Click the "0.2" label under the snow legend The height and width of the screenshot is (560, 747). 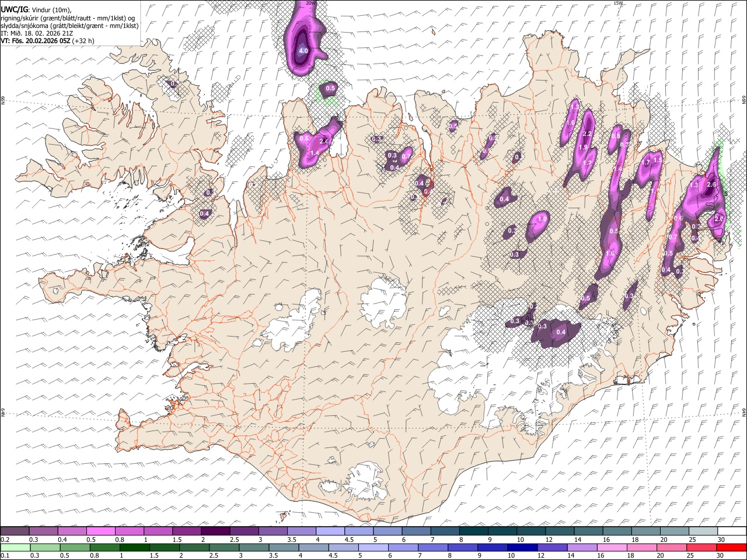[x=5, y=540]
